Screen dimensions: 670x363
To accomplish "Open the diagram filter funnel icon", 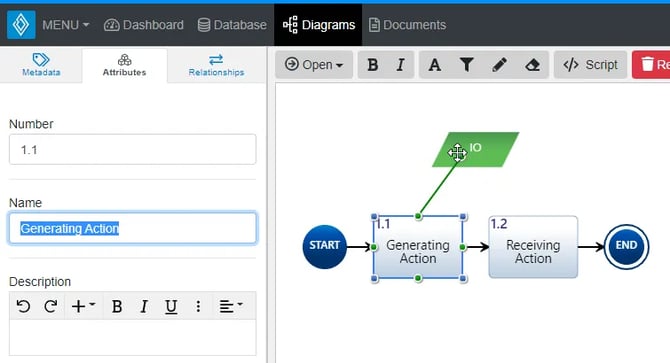I will (467, 65).
